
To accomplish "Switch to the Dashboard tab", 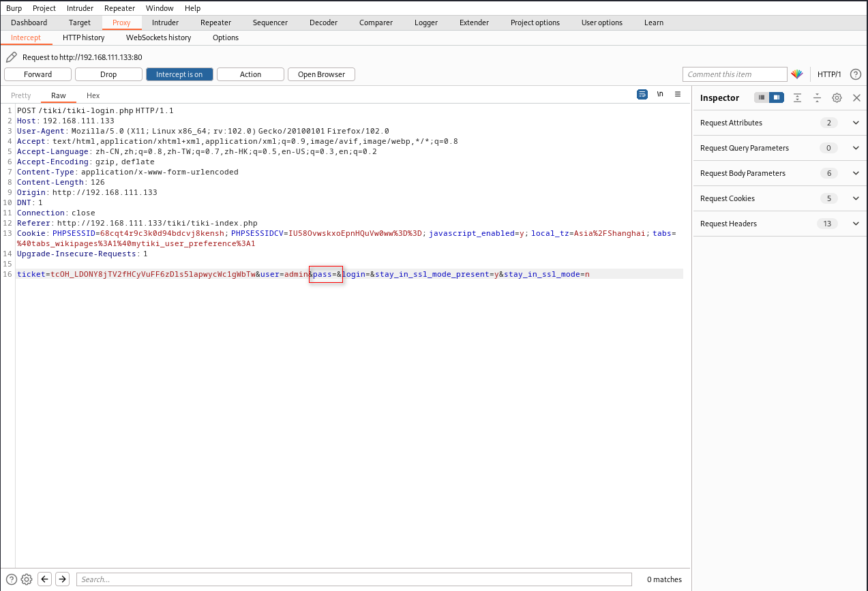I will [x=29, y=22].
